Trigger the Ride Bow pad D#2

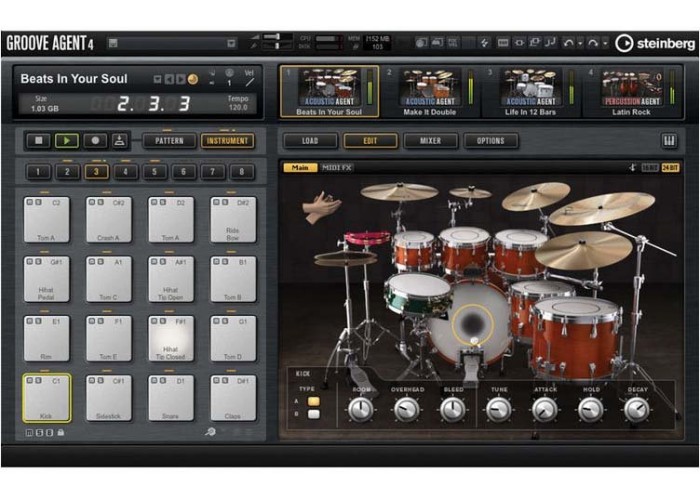[x=233, y=220]
